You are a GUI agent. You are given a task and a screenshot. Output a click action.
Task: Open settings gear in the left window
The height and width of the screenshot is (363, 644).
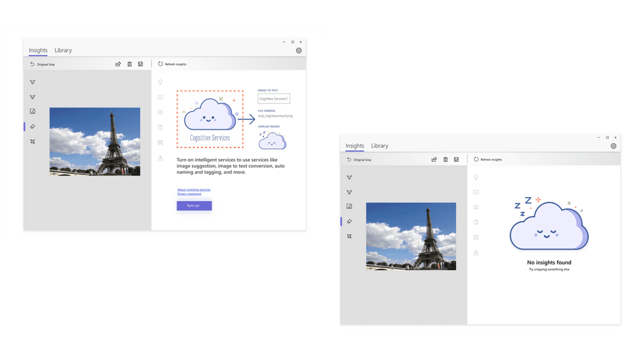point(299,51)
